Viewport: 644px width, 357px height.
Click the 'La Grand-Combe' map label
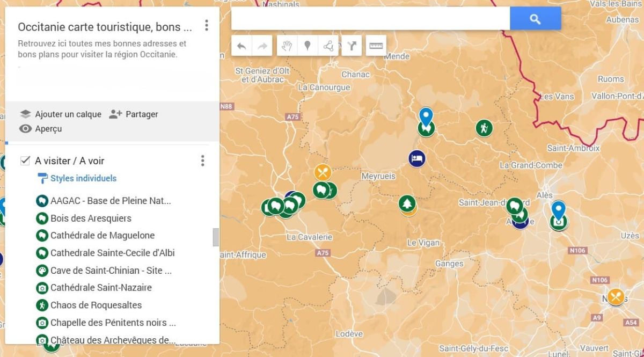coord(531,165)
